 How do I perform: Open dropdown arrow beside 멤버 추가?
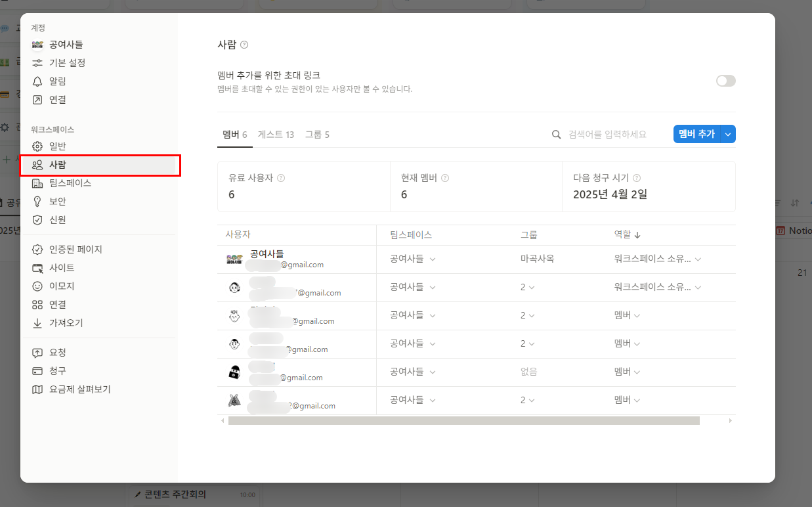(728, 134)
